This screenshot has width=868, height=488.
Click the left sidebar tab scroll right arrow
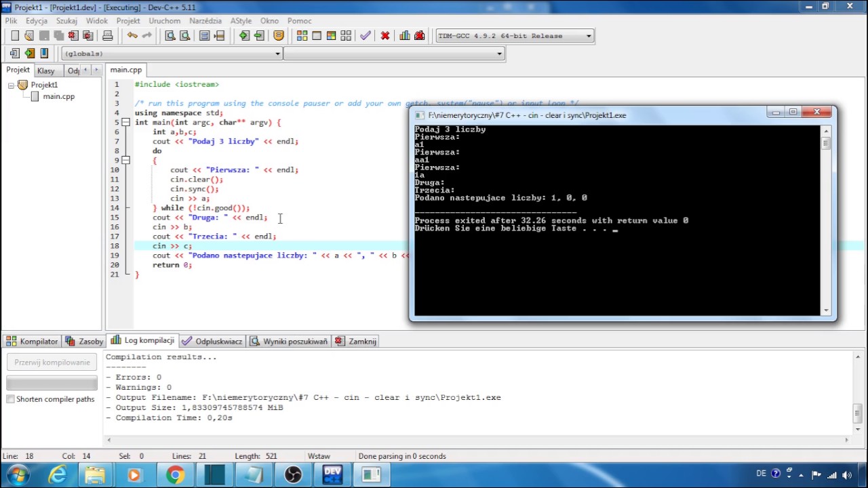point(97,70)
